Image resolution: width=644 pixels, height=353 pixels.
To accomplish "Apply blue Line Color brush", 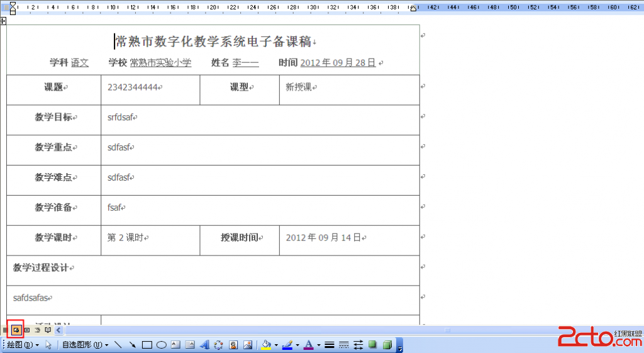I will coord(287,345).
